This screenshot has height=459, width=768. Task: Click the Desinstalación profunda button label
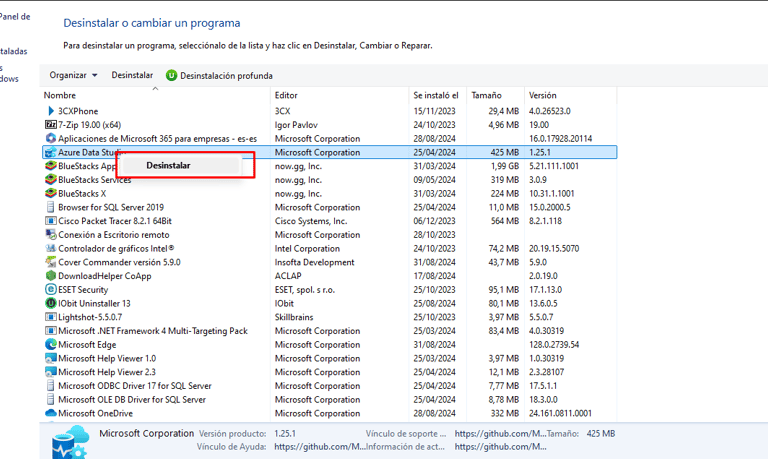(226, 75)
